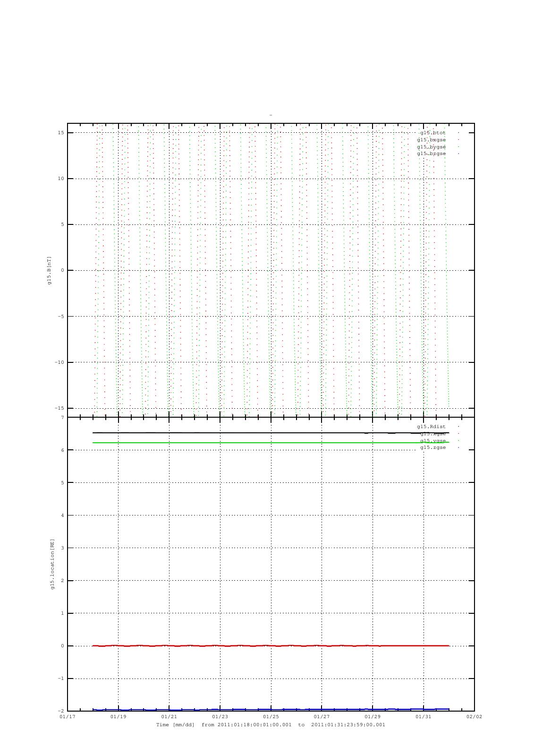Click the 01/25 date tick label

pyautogui.click(x=271, y=717)
